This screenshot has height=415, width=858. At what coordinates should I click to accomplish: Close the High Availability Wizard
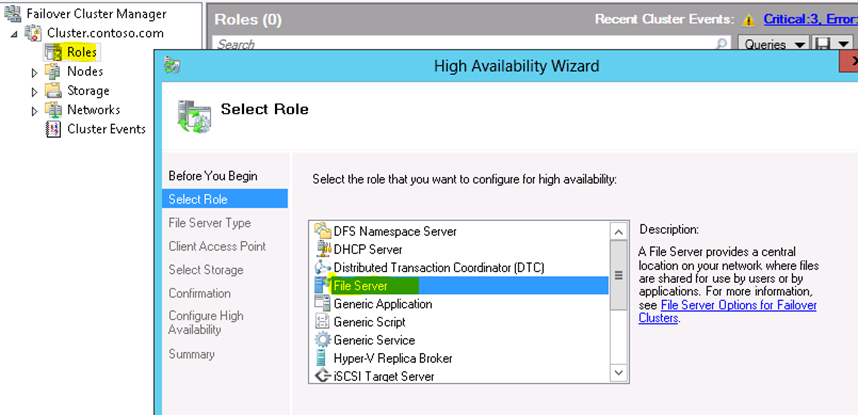[x=850, y=61]
